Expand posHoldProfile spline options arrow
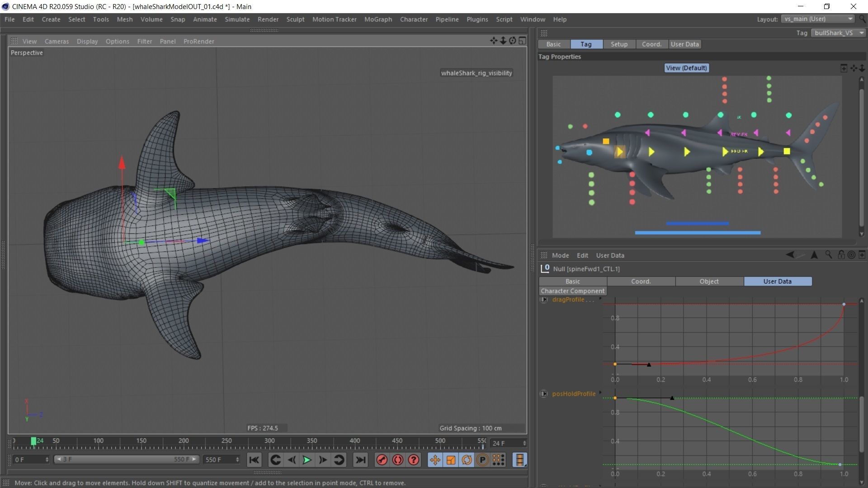 600,393
